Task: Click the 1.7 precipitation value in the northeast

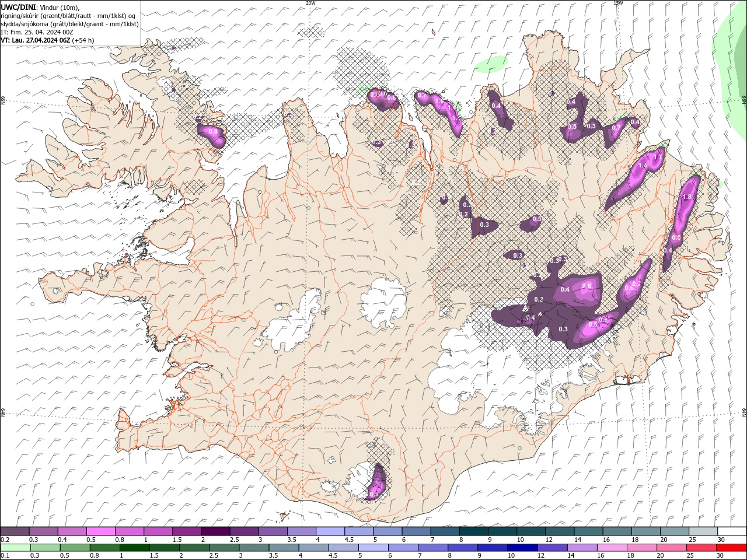Action: click(658, 157)
